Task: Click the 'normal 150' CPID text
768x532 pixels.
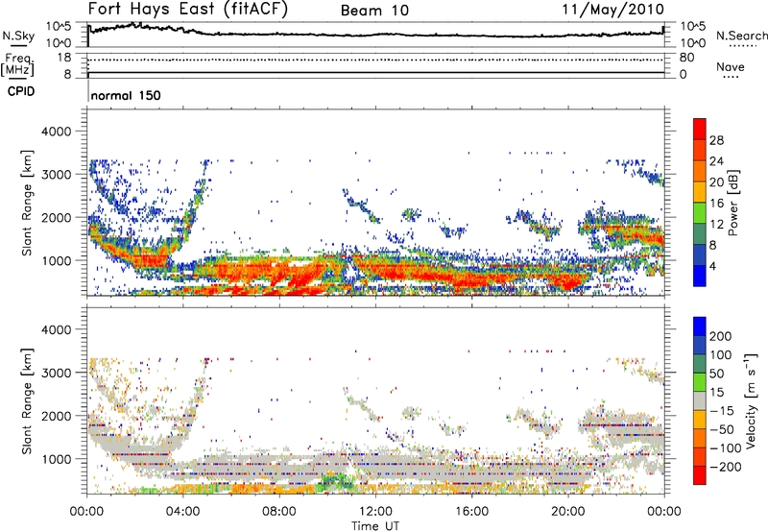Action: (x=126, y=95)
